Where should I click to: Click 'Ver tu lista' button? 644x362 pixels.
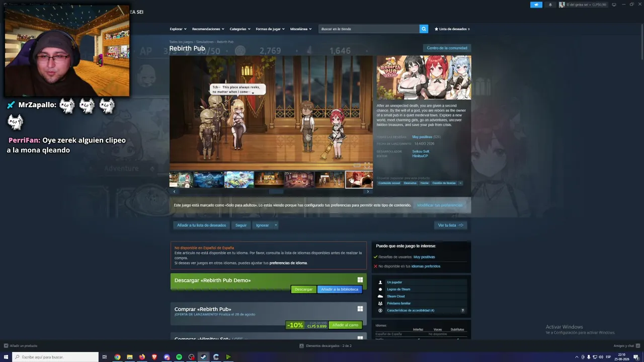[451, 225]
